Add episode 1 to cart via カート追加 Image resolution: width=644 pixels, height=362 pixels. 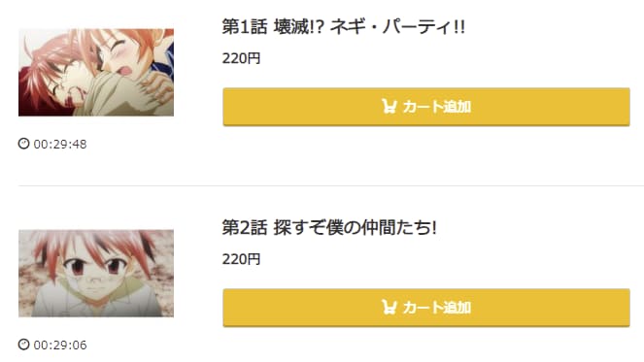426,107
